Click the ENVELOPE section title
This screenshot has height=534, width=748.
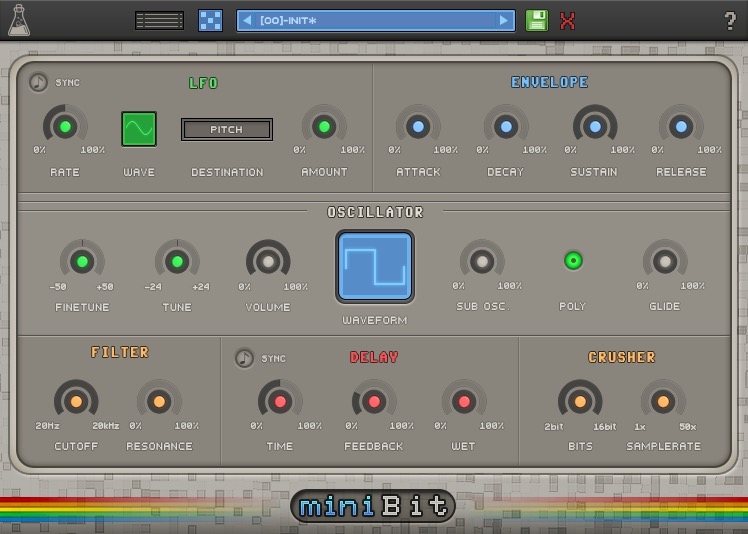(x=550, y=82)
